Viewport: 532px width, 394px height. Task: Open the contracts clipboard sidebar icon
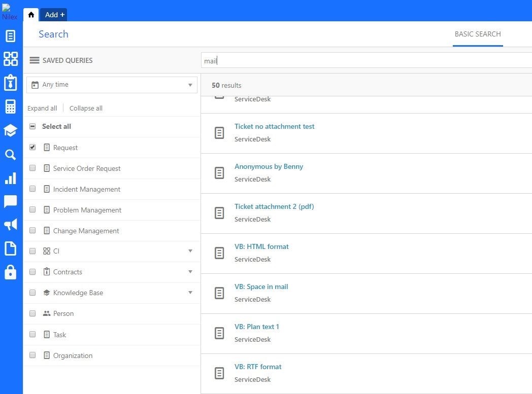pos(11,82)
